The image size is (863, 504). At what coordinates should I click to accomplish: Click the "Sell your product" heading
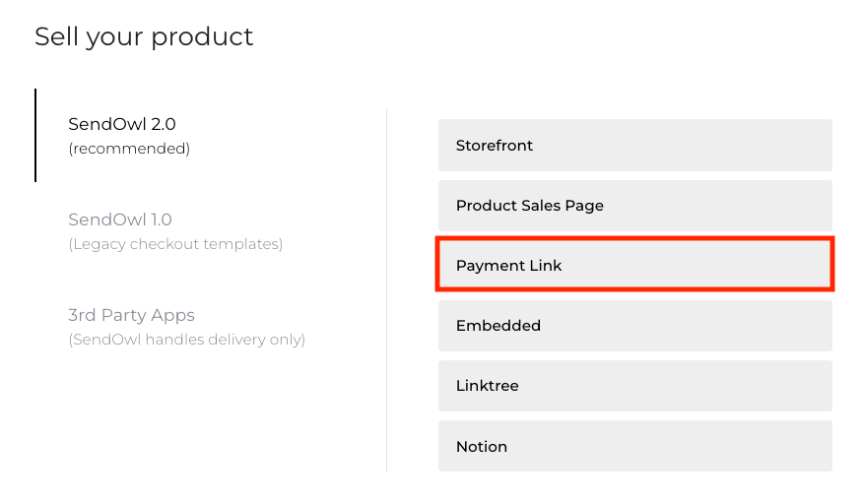pos(144,37)
